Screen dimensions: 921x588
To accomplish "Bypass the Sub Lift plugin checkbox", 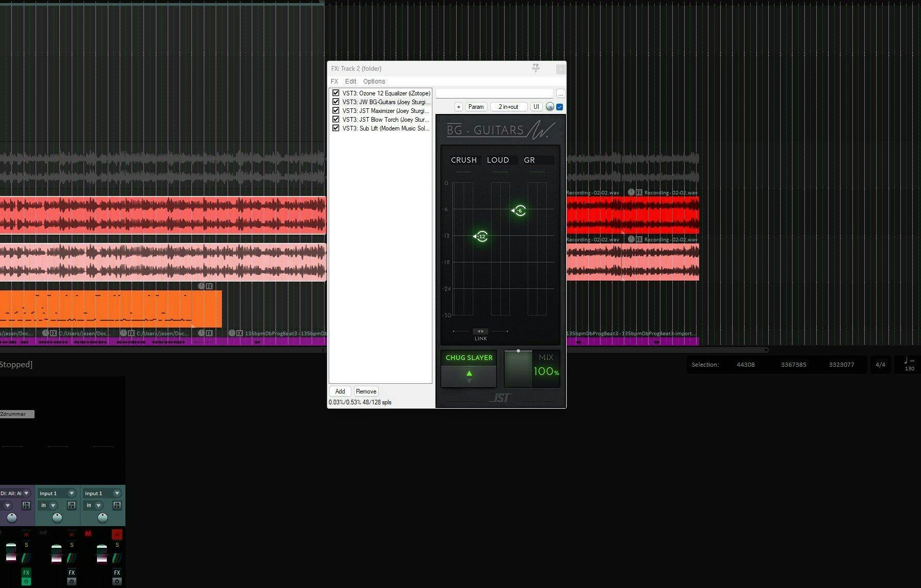I will (336, 128).
